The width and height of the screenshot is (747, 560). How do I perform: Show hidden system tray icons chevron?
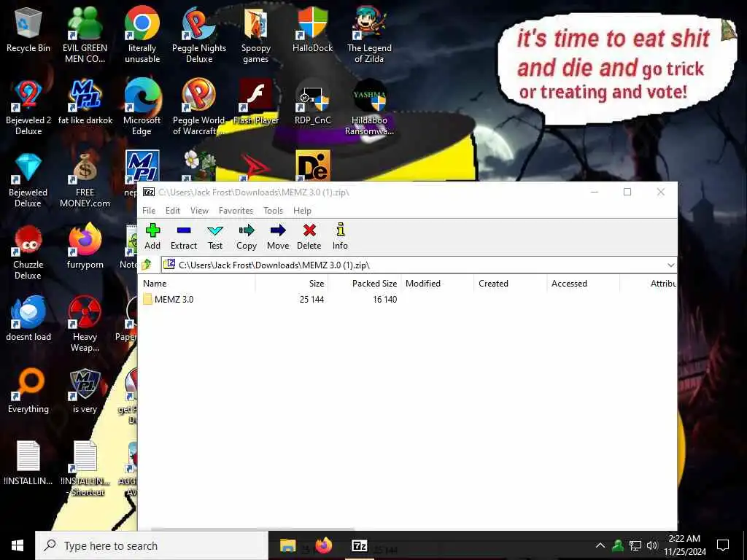point(600,545)
